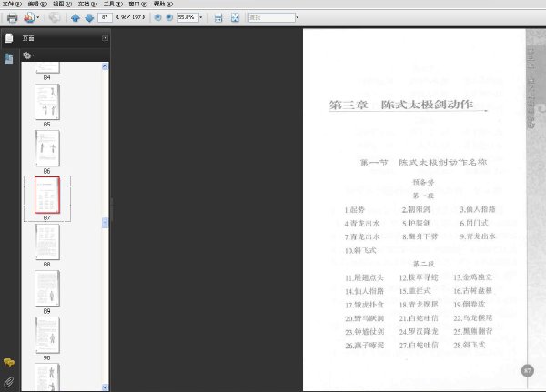Click the text 13.金鸡独立

pyautogui.click(x=472, y=277)
